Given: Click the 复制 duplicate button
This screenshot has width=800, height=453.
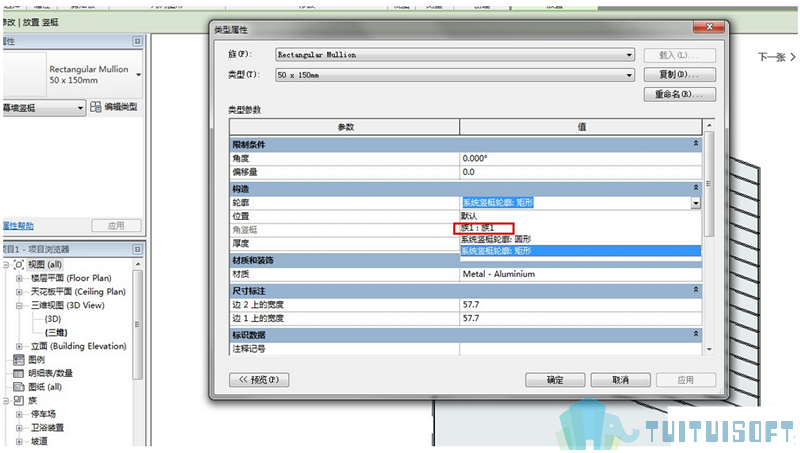Looking at the screenshot, I should (680, 74).
